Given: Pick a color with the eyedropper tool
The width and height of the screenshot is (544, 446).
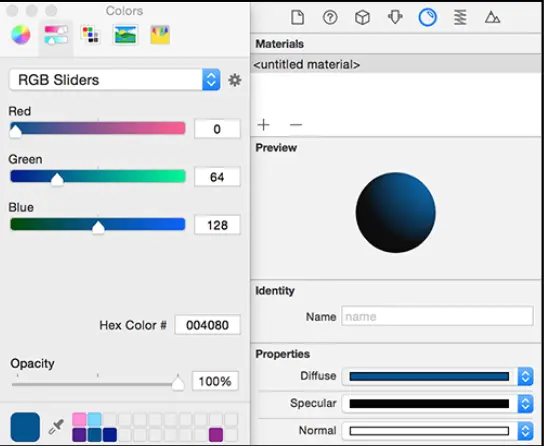Looking at the screenshot, I should (56, 427).
